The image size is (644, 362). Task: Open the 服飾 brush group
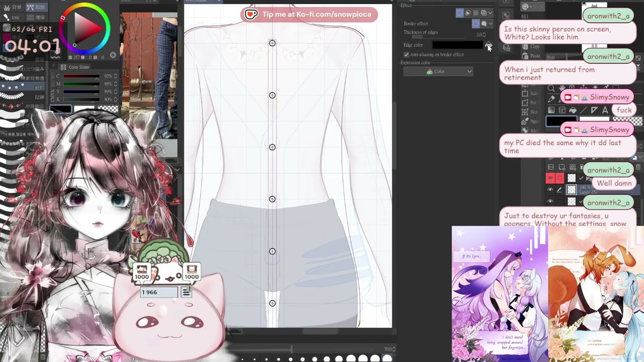37,7
